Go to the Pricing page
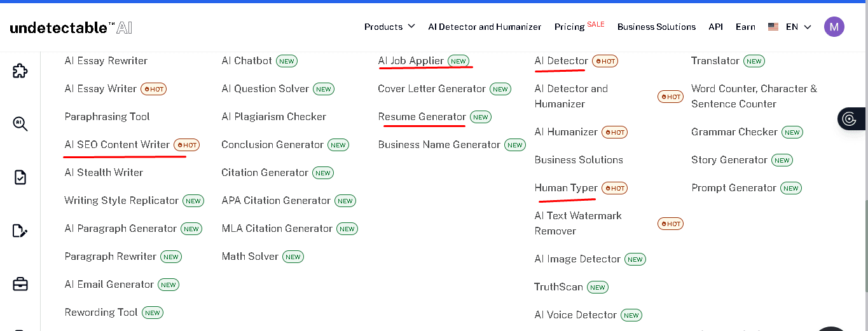 point(569,27)
